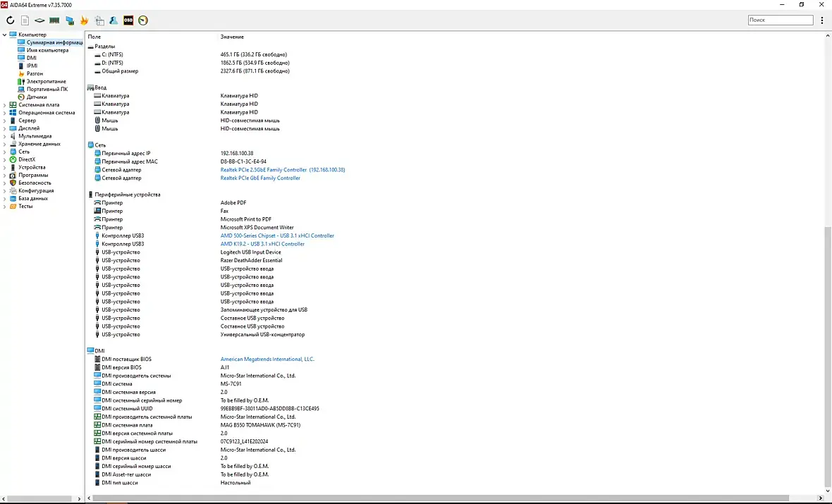Select the DMI версия BIOS row
The height and width of the screenshot is (504, 832).
coord(161,368)
